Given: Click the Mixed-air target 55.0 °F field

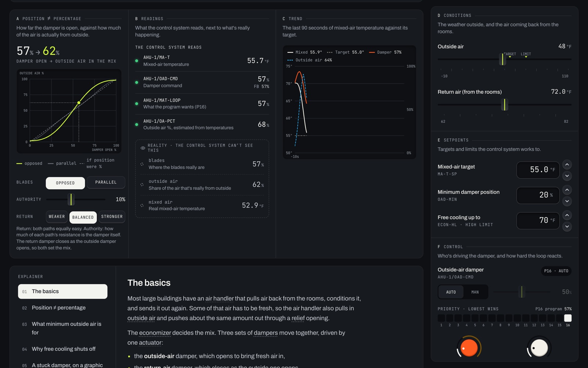Looking at the screenshot, I should pyautogui.click(x=538, y=170).
